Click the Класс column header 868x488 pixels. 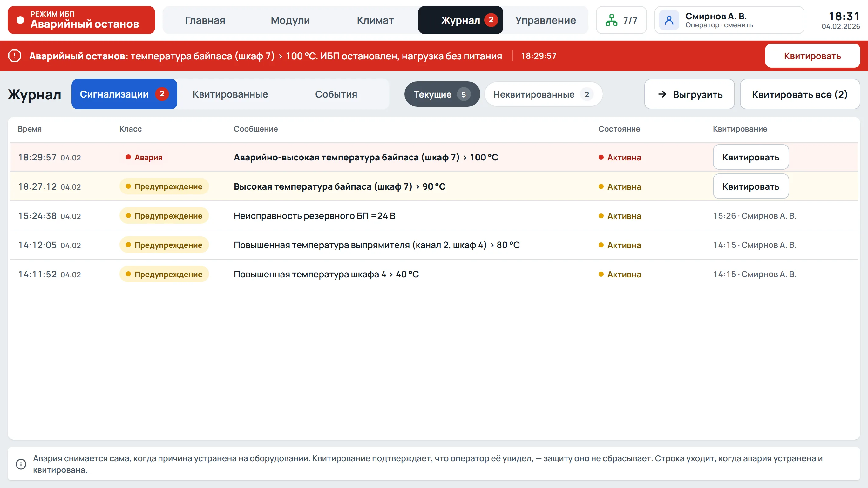click(130, 129)
